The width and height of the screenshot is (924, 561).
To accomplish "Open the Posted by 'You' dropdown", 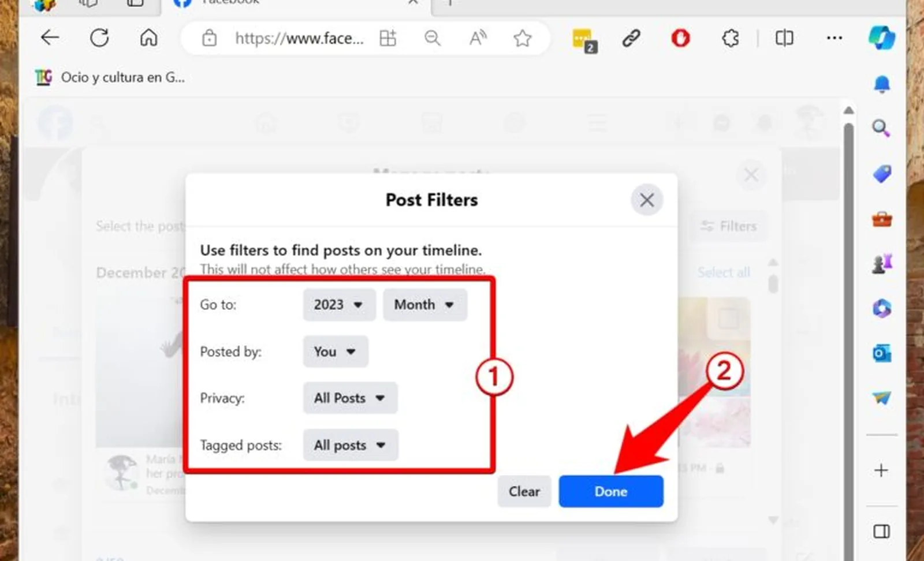I will [336, 351].
